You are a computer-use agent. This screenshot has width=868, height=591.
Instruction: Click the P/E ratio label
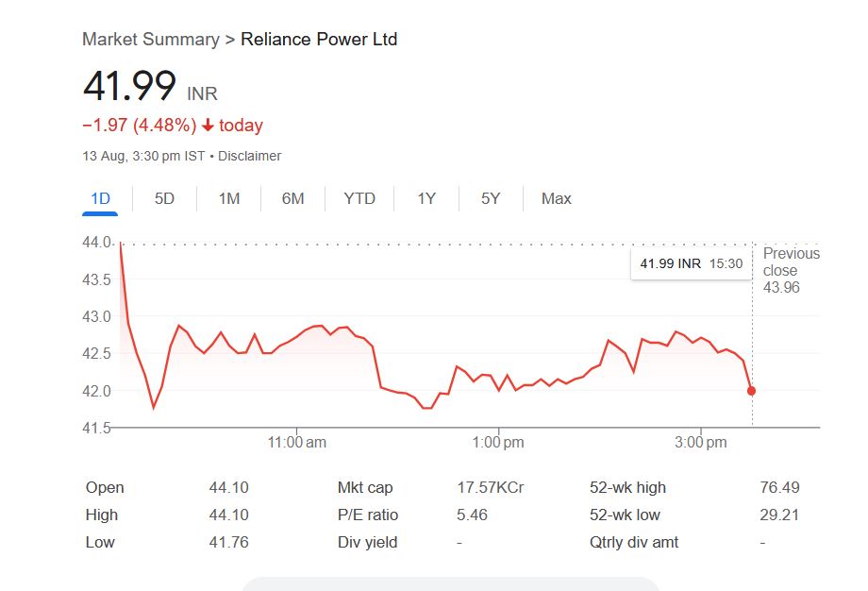tap(368, 515)
